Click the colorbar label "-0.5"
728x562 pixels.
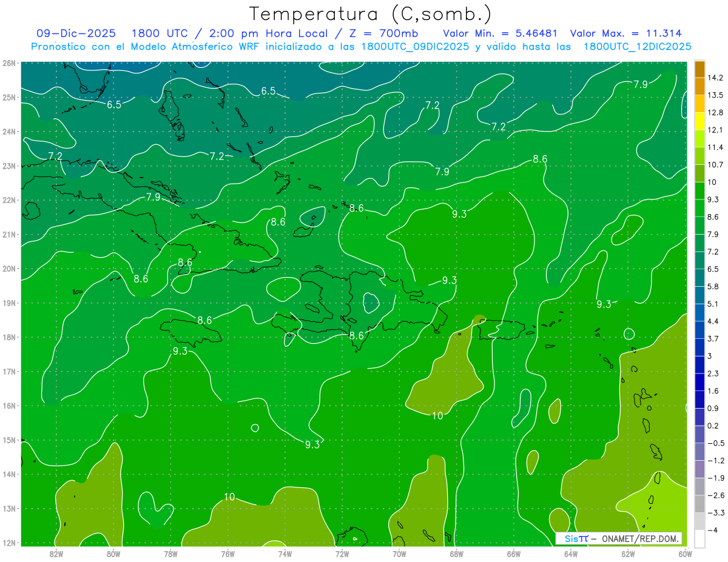coord(715,443)
